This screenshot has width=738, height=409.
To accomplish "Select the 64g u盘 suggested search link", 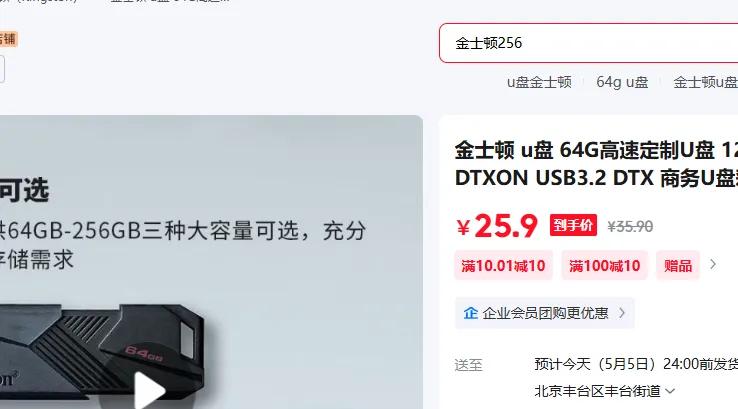I will click(x=622, y=82).
